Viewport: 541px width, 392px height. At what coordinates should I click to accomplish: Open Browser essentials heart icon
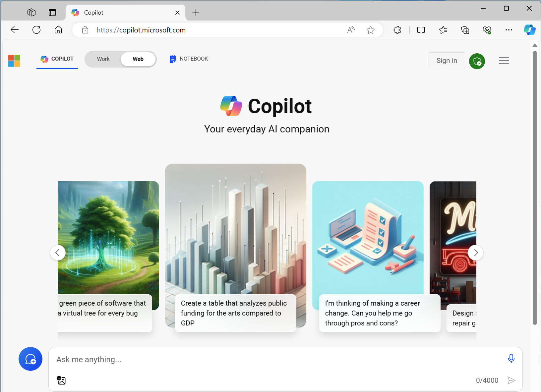tap(487, 30)
